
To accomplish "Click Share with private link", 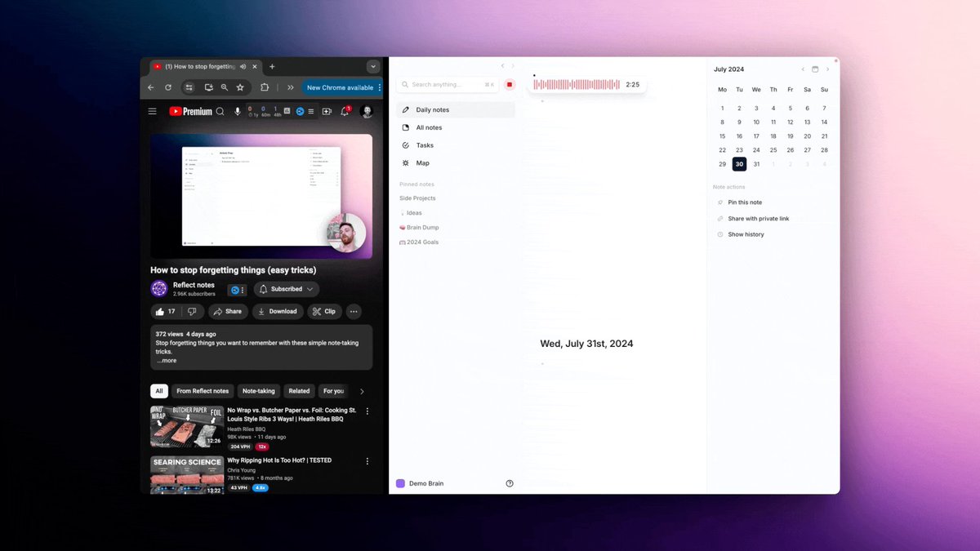I will coord(753,219).
